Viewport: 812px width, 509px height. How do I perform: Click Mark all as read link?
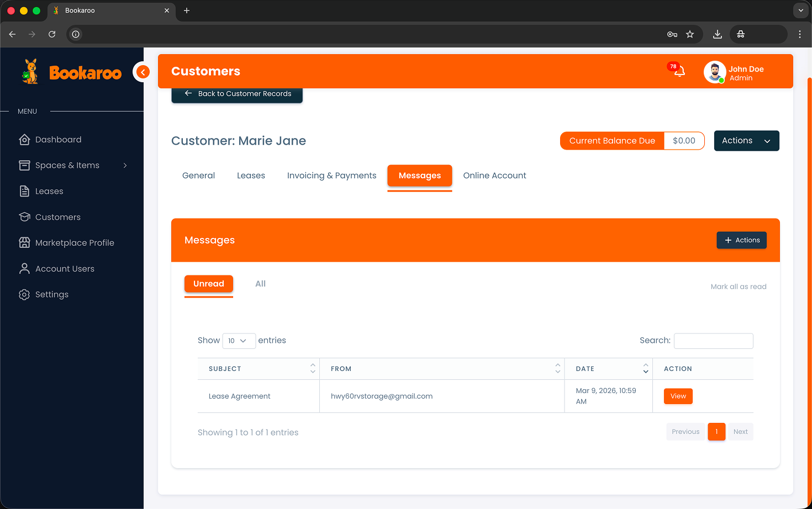(x=738, y=287)
